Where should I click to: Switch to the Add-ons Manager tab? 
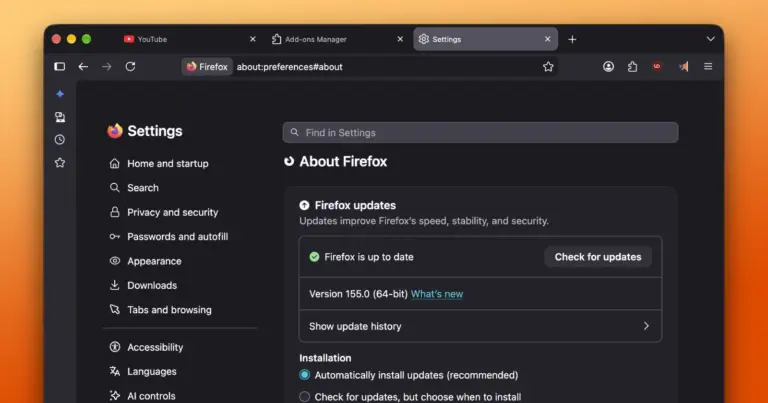pyautogui.click(x=338, y=39)
